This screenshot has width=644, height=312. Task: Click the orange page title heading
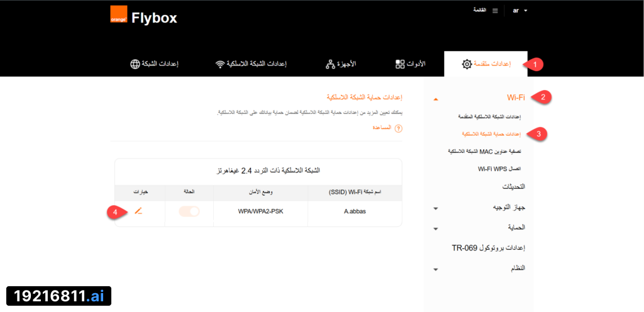point(364,97)
